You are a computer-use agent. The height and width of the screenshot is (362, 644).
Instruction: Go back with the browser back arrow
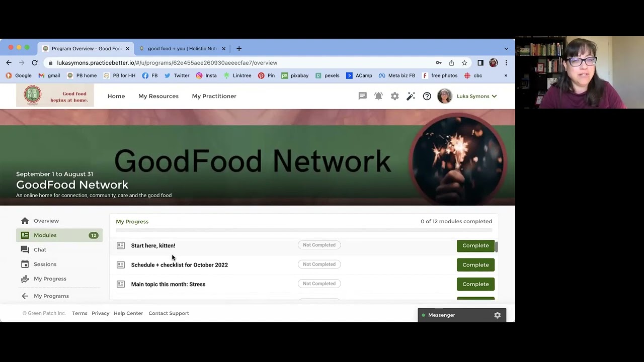(9, 63)
